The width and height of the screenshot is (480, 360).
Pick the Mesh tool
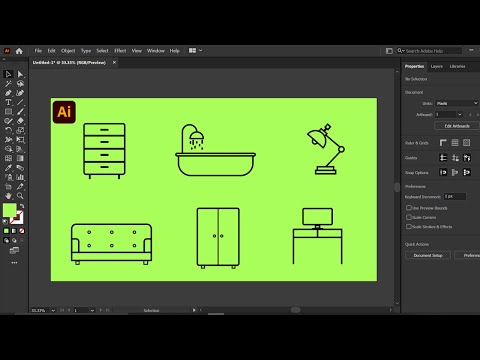click(x=8, y=158)
